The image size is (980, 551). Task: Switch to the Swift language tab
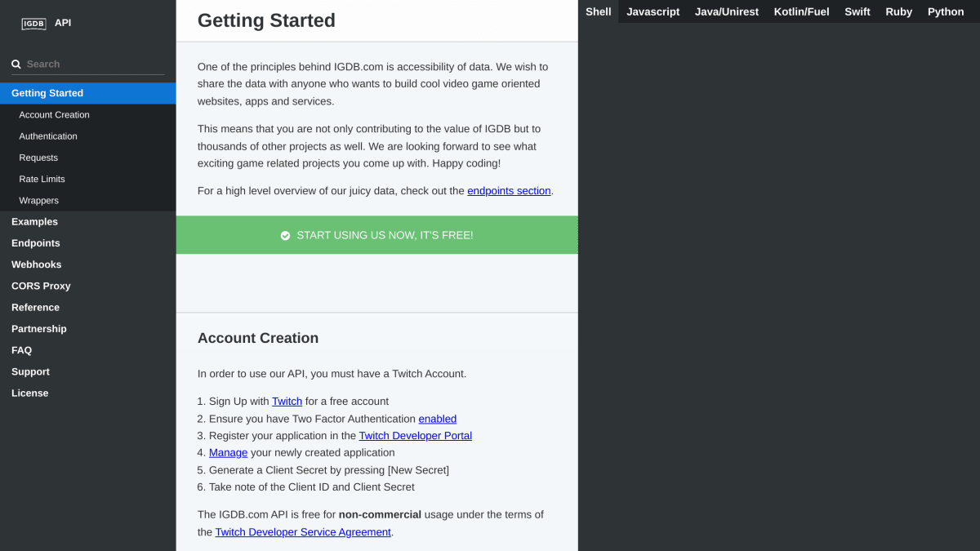coord(857,11)
